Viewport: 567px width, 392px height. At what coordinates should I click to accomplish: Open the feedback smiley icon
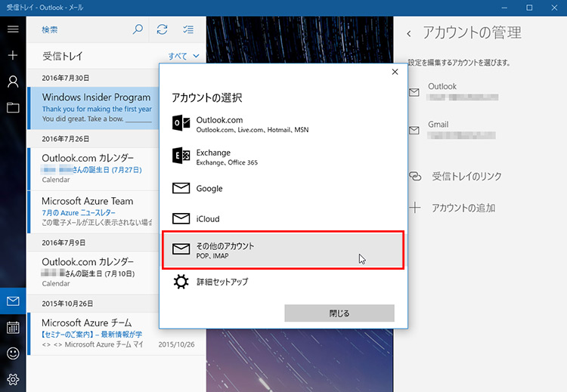[x=13, y=353]
